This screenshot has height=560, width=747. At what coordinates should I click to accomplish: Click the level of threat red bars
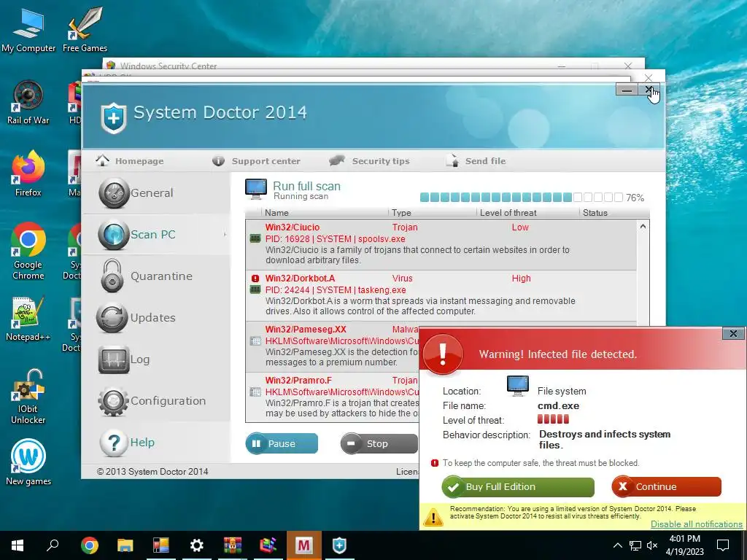coord(553,419)
